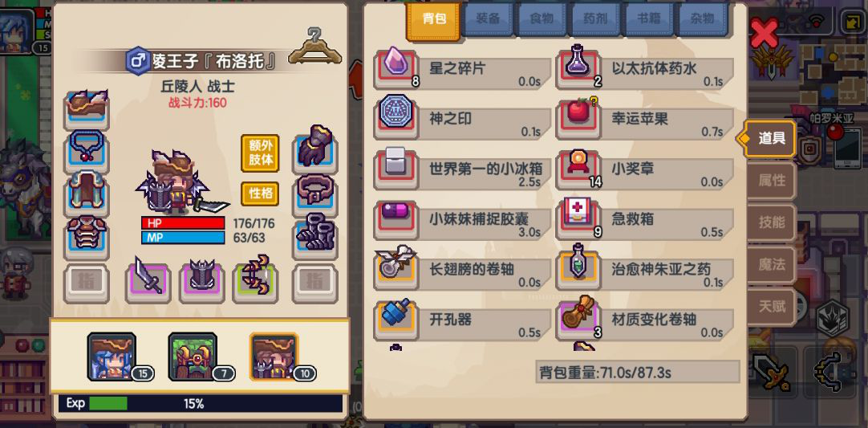Open the 药剂 potions tab
This screenshot has height=428, width=868.
tap(595, 19)
